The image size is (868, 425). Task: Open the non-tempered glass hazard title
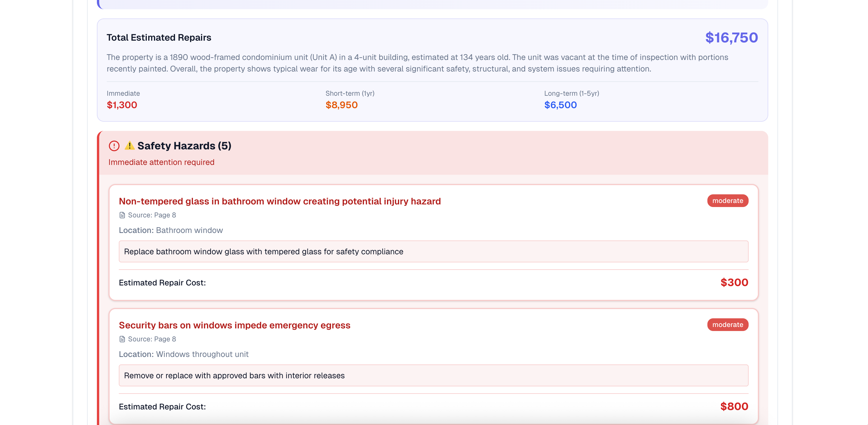click(279, 201)
